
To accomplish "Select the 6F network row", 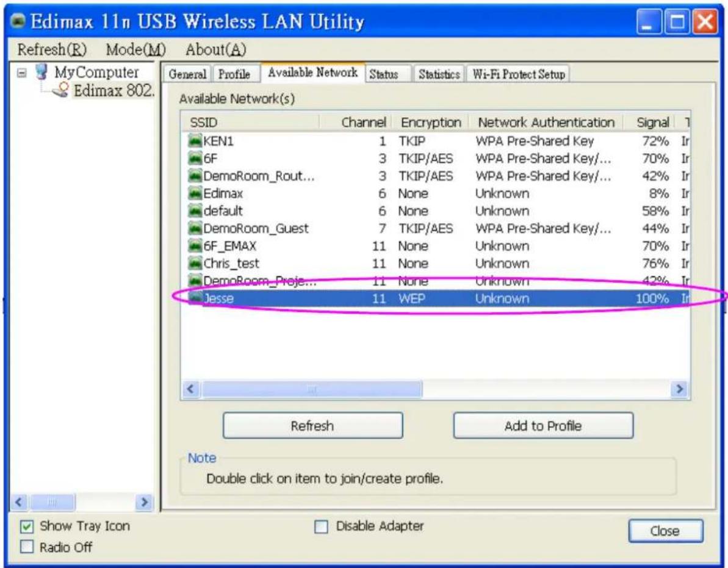I will (x=436, y=158).
